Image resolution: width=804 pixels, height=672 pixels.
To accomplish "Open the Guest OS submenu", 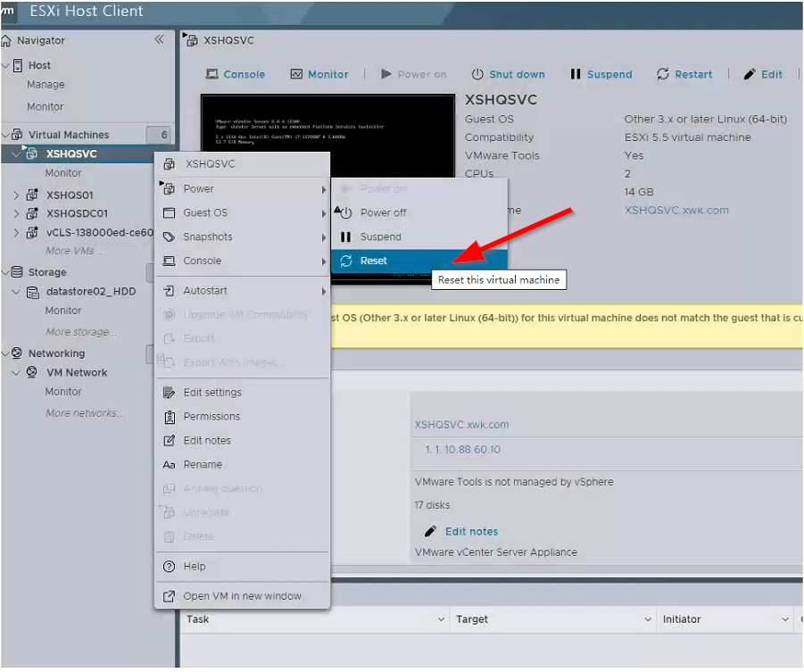I will tap(243, 213).
